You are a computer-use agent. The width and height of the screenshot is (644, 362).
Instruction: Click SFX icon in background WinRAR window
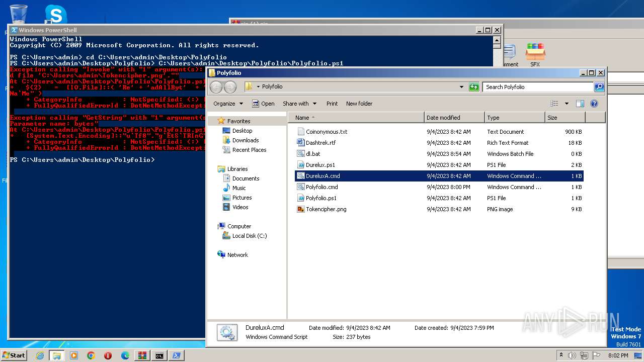(x=535, y=55)
